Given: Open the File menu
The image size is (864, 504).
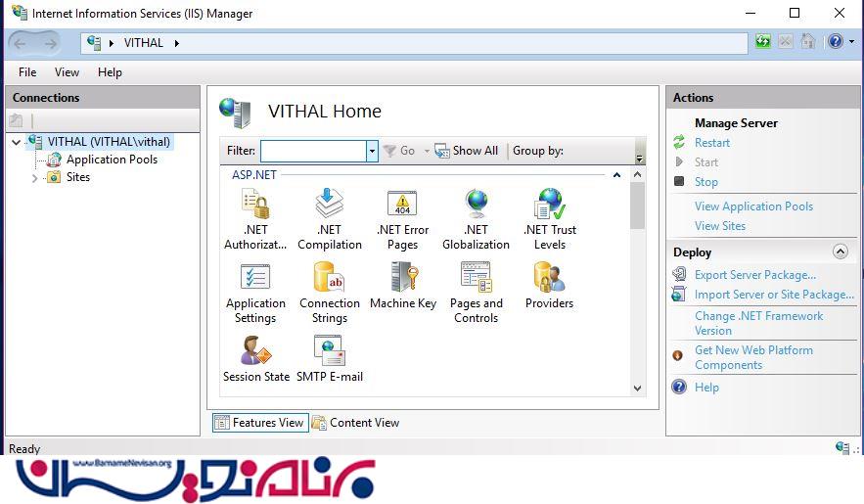Looking at the screenshot, I should [x=27, y=72].
